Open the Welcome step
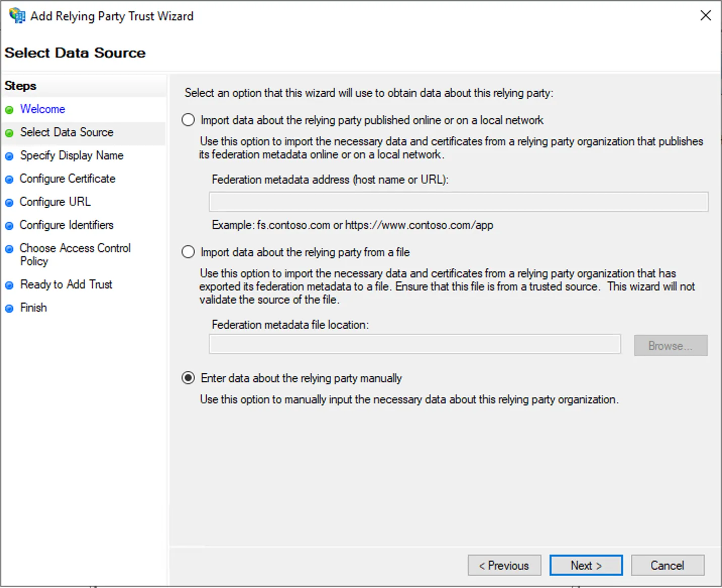Image resolution: width=722 pixels, height=588 pixels. point(42,109)
